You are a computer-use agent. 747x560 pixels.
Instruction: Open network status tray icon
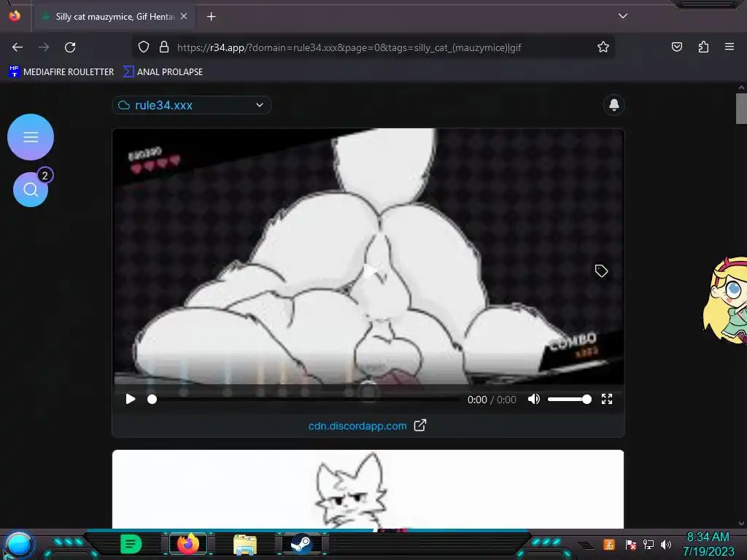(649, 544)
